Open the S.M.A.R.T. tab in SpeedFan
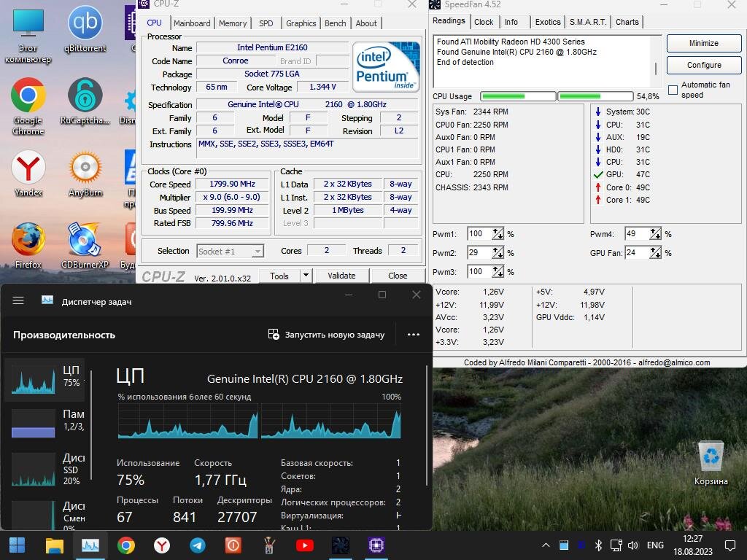This screenshot has height=560, width=747. 588,22
